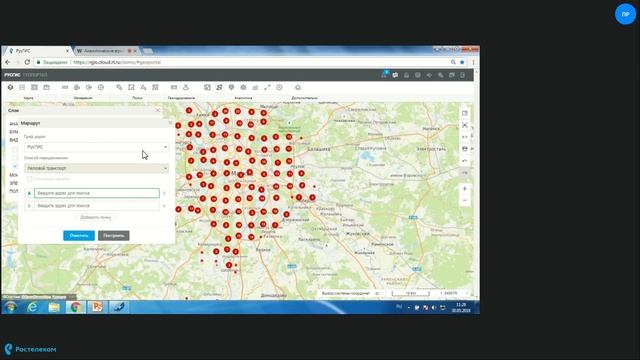
Task: Open the Выбор системы координат dropdown
Action: point(350,293)
